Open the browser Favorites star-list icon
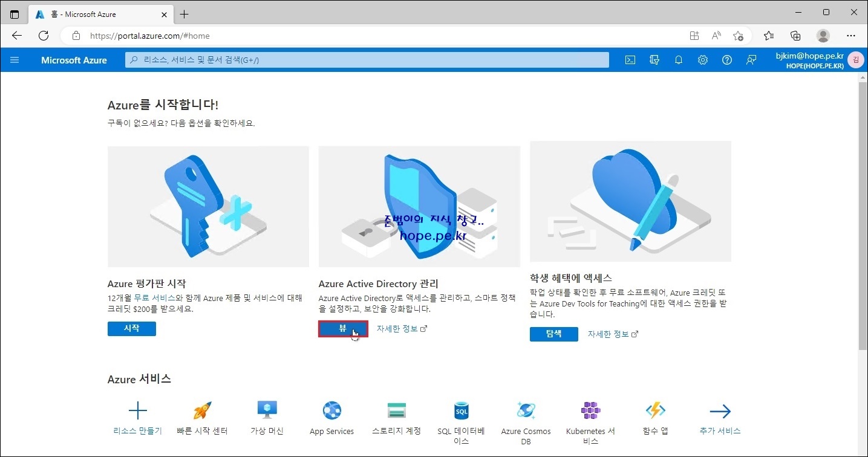868x457 pixels. click(x=769, y=36)
